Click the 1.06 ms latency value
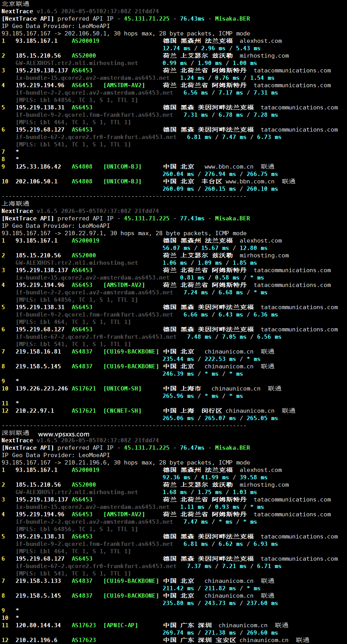 coord(175,263)
